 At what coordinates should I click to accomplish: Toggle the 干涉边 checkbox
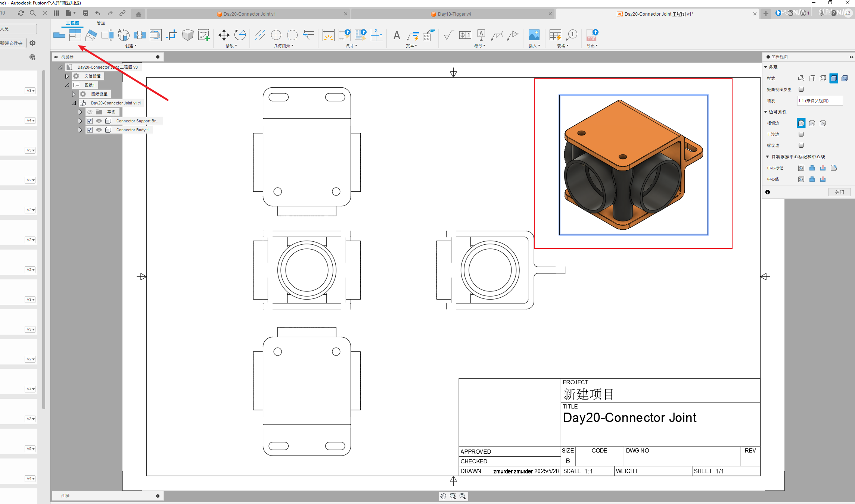point(801,134)
